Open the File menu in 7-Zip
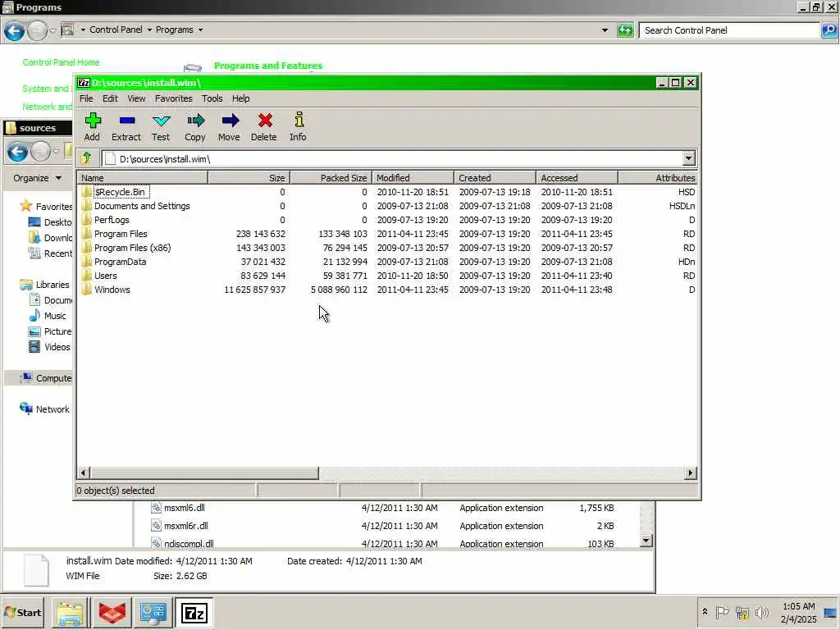 click(x=86, y=98)
